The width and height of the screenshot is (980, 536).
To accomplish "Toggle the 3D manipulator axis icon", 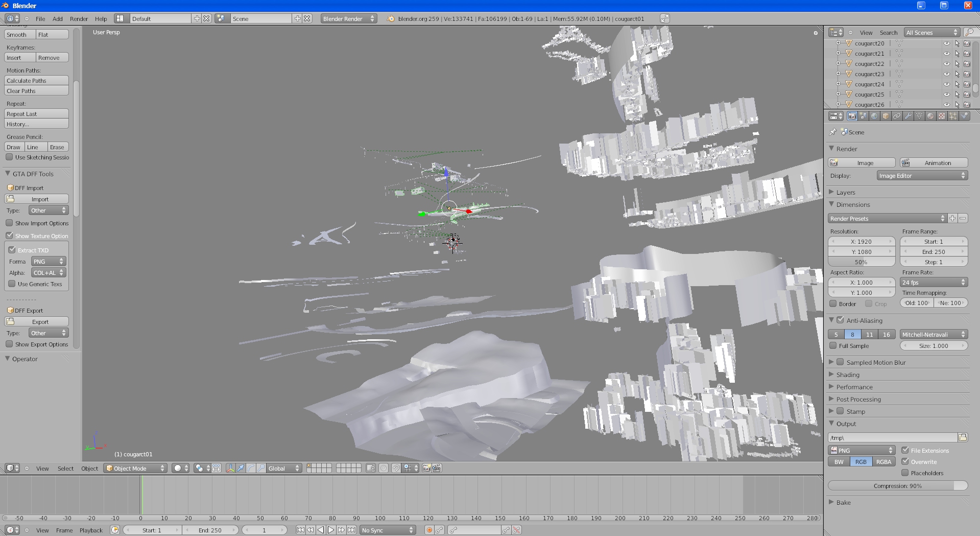I will (x=230, y=468).
